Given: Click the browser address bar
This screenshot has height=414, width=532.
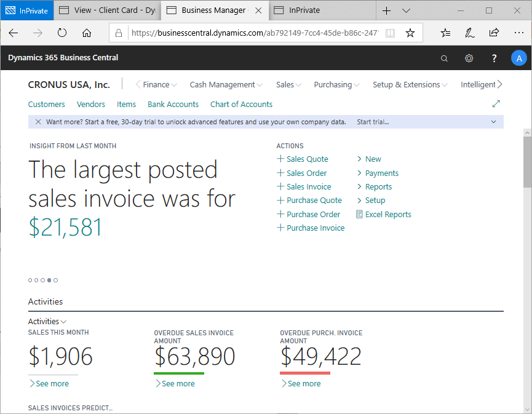Looking at the screenshot, I should click(255, 33).
